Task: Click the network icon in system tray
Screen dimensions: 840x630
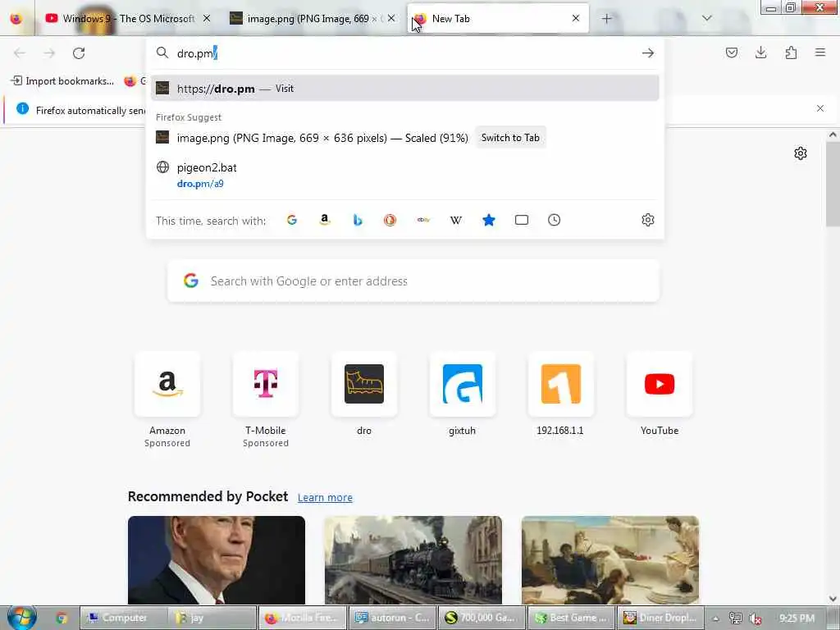Action: pyautogui.click(x=736, y=619)
